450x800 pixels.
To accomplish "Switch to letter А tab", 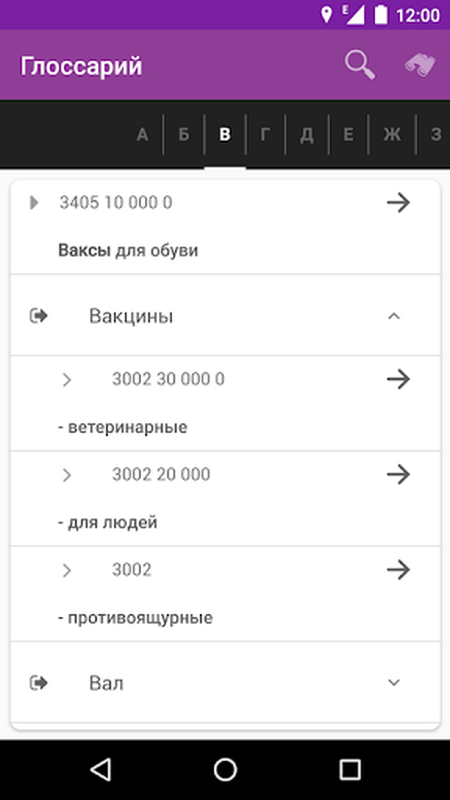I will 142,135.
